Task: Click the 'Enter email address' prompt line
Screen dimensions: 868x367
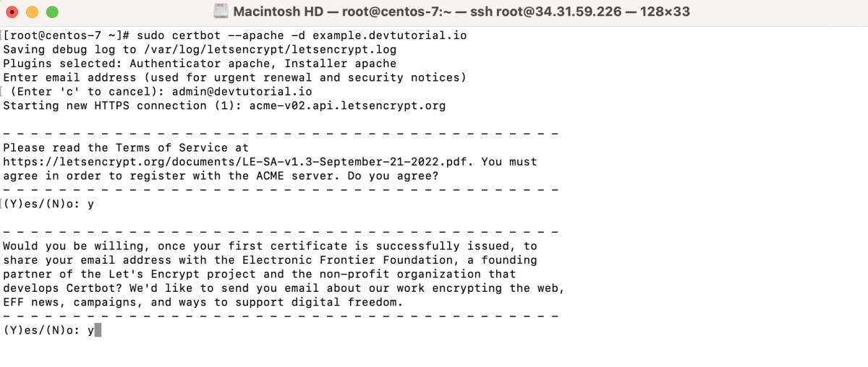Action: (235, 77)
